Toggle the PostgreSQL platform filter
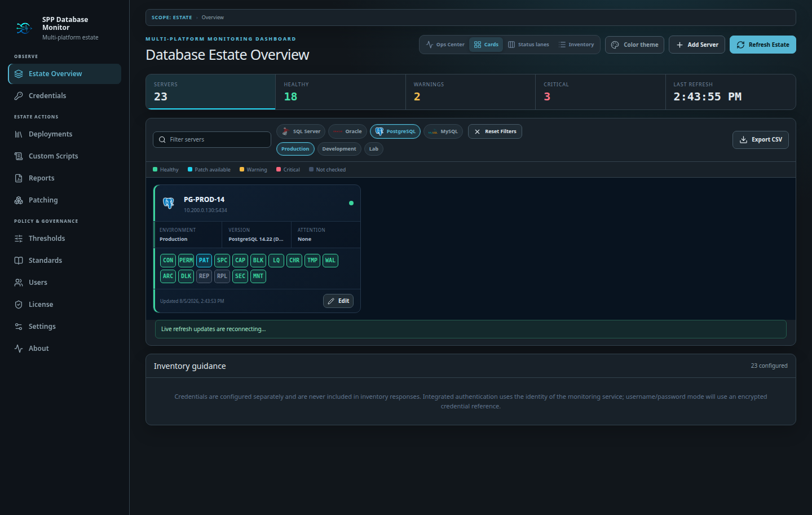 click(395, 131)
